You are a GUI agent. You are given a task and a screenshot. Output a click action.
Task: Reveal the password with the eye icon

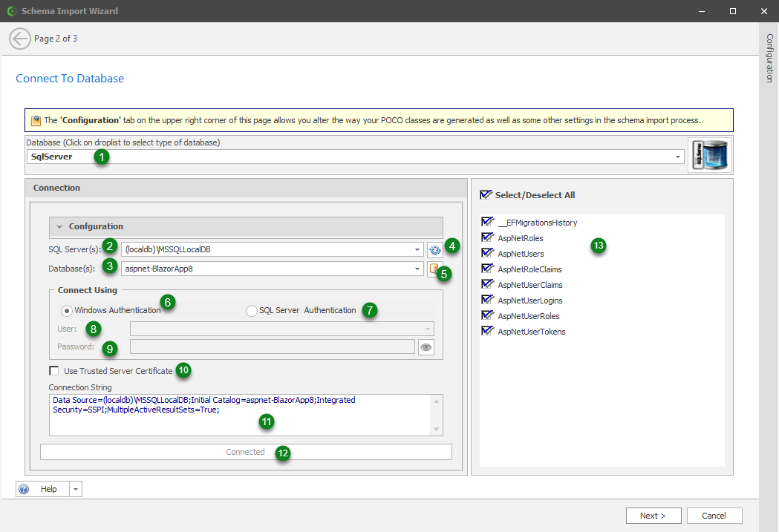pos(426,347)
